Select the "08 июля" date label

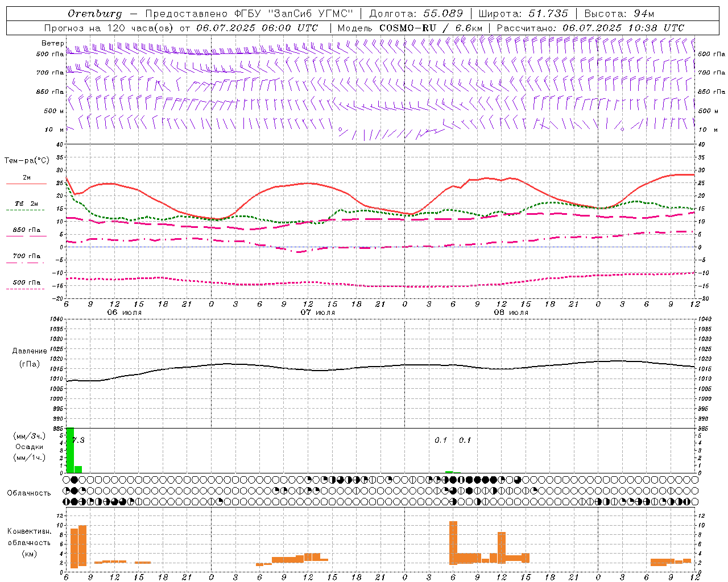[511, 313]
